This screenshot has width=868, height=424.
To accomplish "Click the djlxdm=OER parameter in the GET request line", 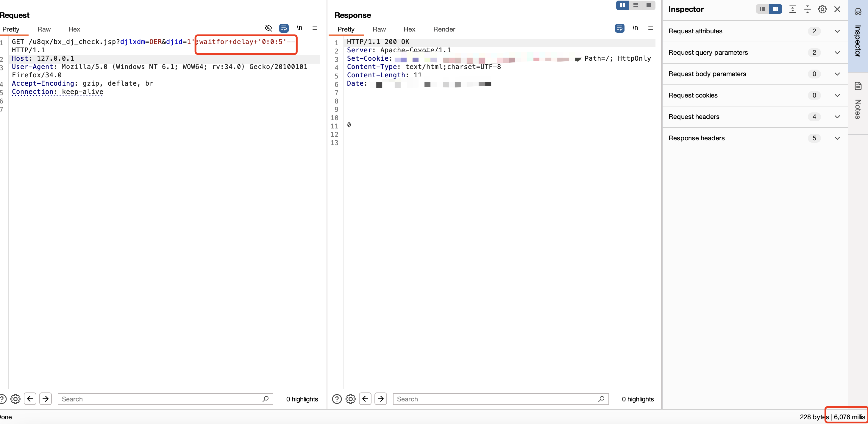I will (x=141, y=42).
